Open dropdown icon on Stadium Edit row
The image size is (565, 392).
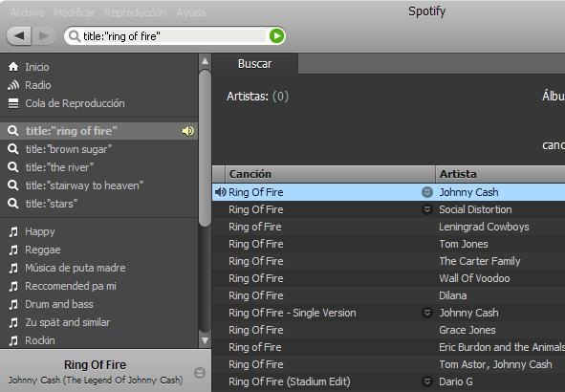pyautogui.click(x=427, y=381)
